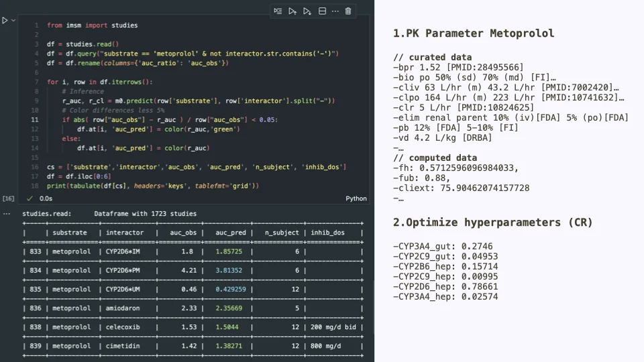
Task: Click the amiodaron interactor cell
Action: (x=123, y=308)
